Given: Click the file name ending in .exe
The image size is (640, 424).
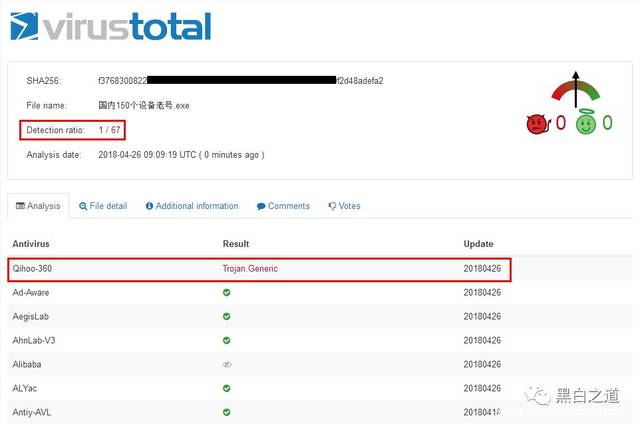Looking at the screenshot, I should click(144, 106).
